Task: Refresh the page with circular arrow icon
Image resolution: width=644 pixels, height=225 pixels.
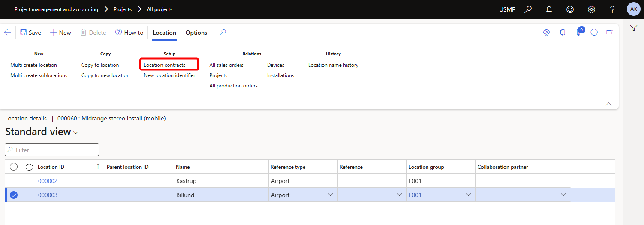Action: 594,33
